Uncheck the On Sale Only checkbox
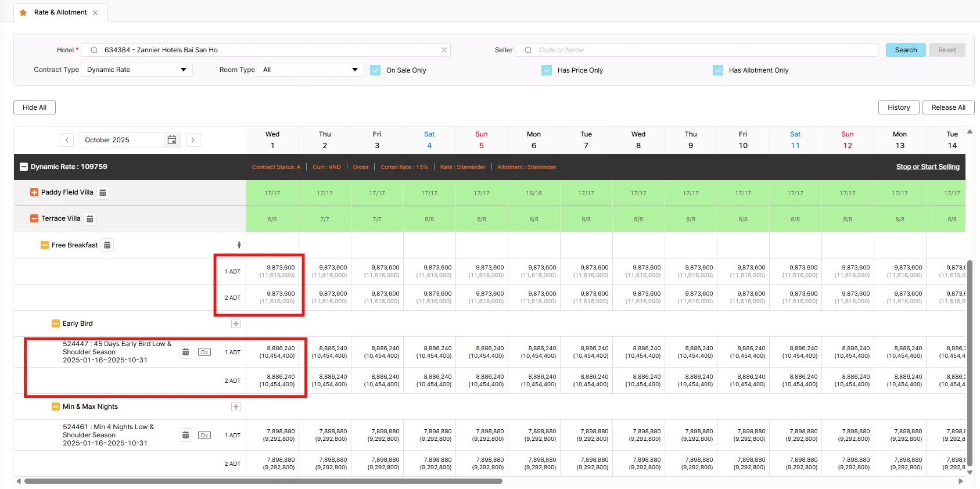This screenshot has width=980, height=489. coord(375,70)
